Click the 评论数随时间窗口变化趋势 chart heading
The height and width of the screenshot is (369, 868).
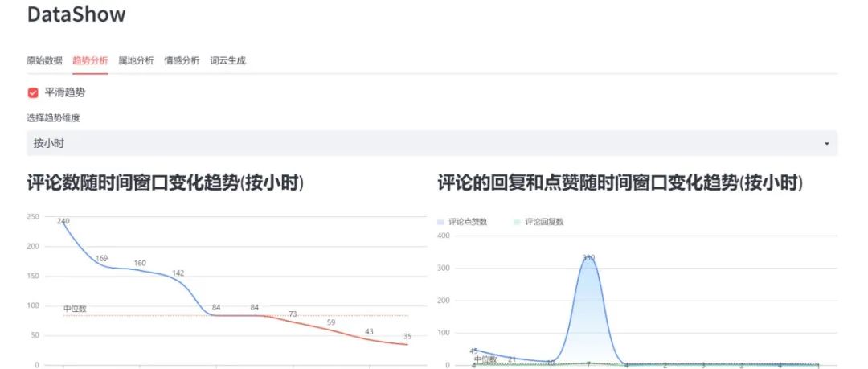click(x=165, y=183)
